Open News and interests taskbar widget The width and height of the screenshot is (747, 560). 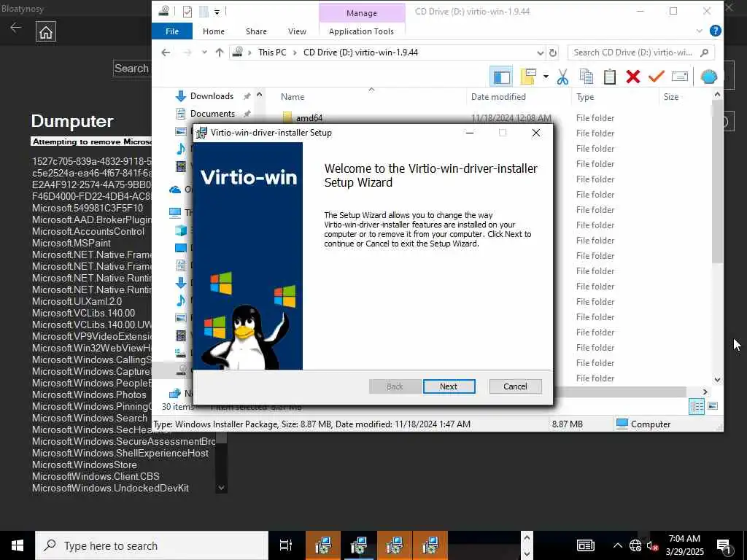[x=586, y=545]
